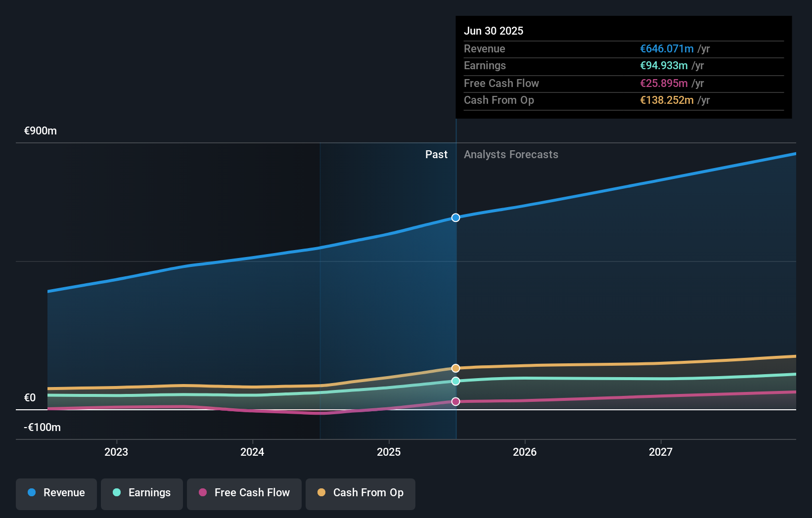
Task: Select the Cash From Op marker on the chart
Action: coord(455,368)
